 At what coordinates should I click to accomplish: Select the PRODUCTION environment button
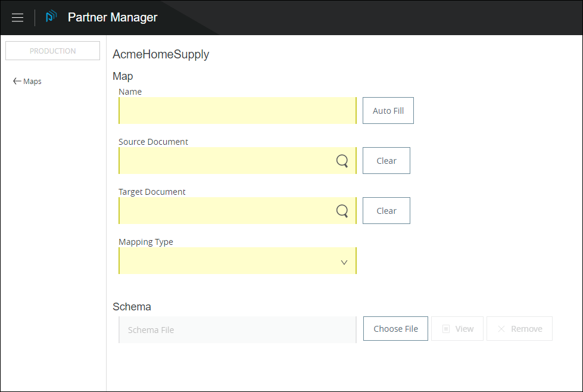(x=52, y=51)
